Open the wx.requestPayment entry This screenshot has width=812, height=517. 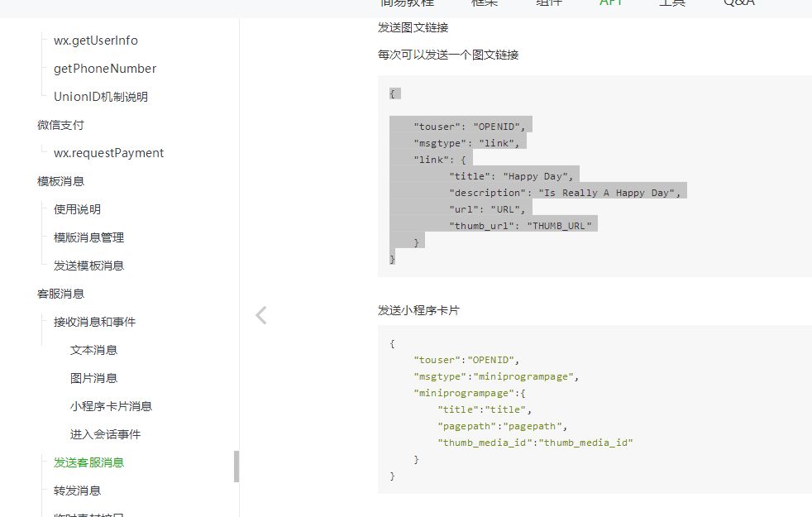click(x=109, y=153)
